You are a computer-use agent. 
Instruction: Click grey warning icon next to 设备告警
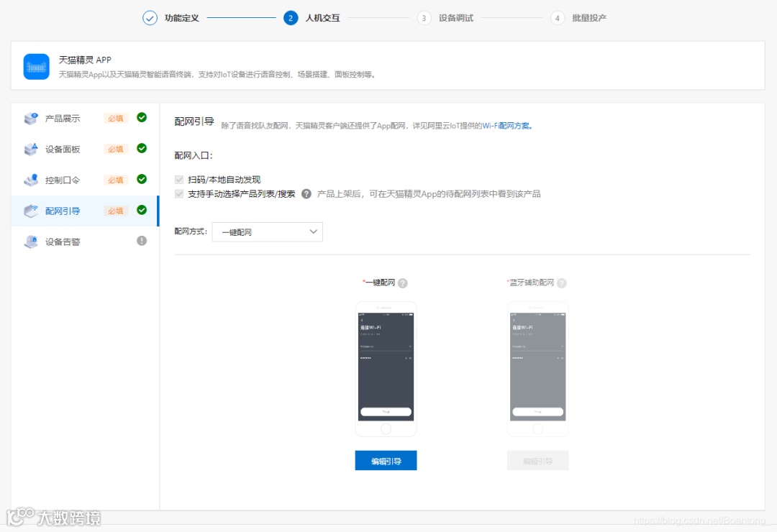[x=142, y=241]
